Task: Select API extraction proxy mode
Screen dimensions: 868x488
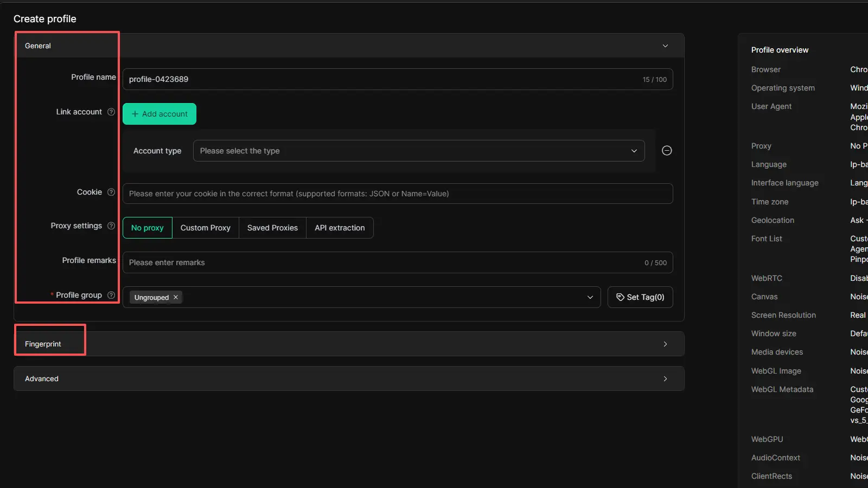Action: (340, 228)
